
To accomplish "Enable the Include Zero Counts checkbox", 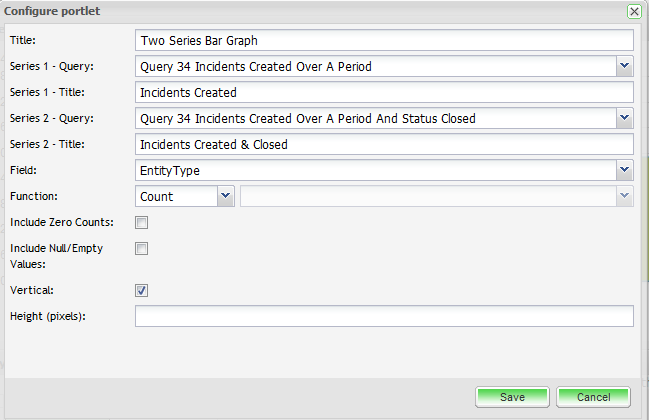I will point(142,222).
